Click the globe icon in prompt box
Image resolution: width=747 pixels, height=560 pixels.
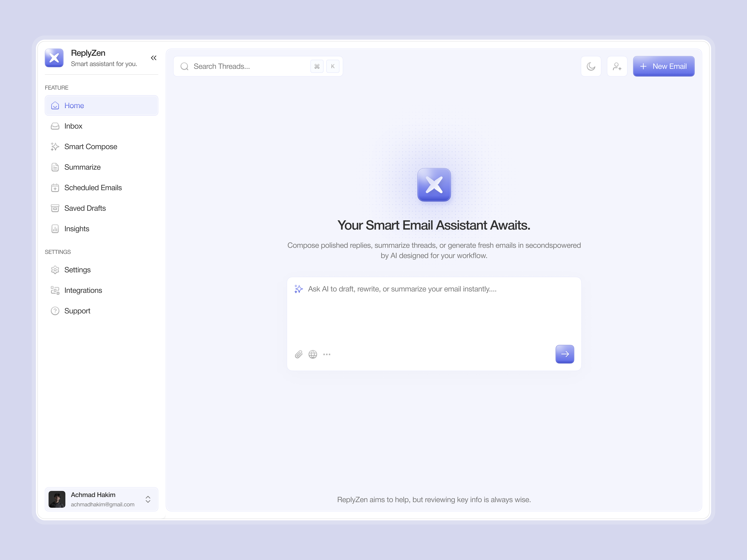[313, 354]
